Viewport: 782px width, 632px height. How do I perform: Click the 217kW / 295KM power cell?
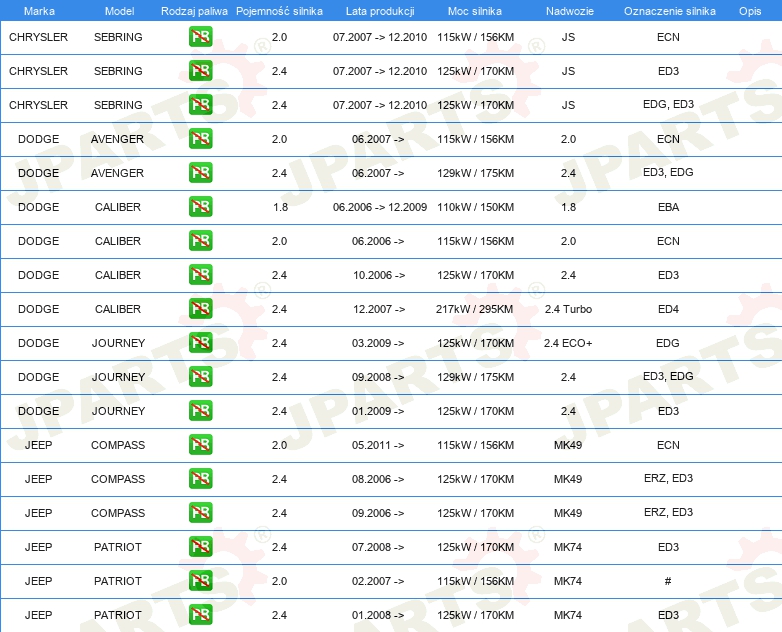click(475, 309)
